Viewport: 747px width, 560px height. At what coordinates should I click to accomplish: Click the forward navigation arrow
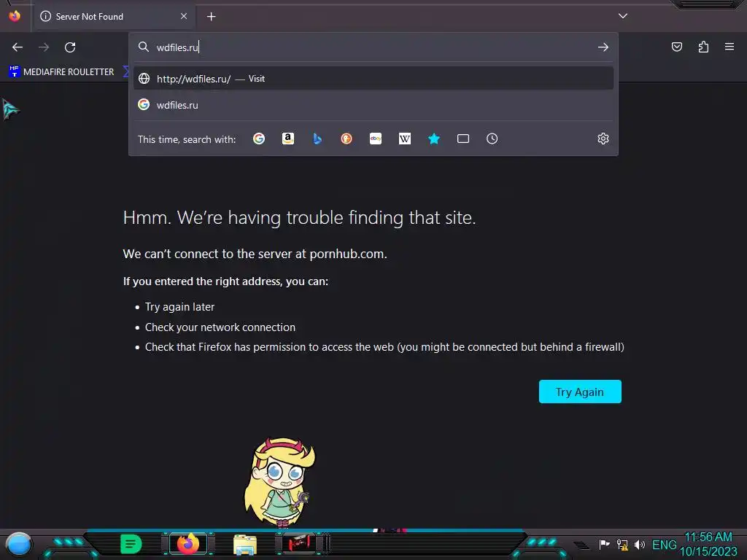pyautogui.click(x=44, y=47)
